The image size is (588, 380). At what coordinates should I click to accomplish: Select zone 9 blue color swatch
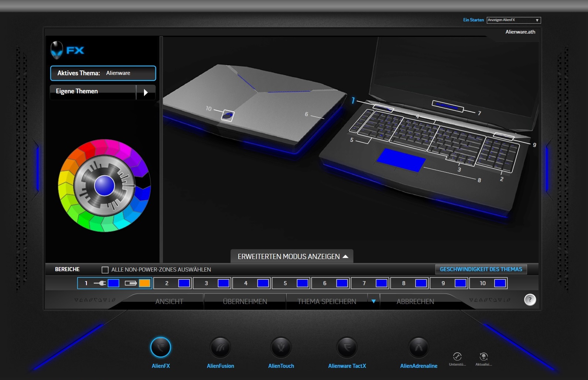pyautogui.click(x=461, y=283)
